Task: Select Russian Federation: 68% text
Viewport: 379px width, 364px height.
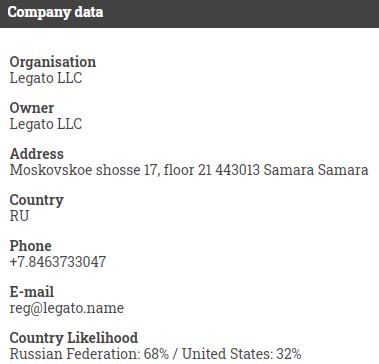Action: tap(89, 354)
